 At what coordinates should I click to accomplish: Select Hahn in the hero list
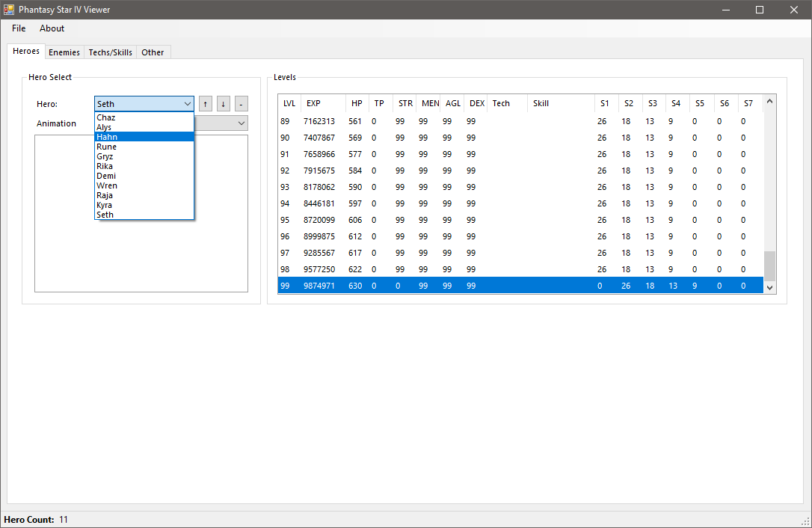(144, 137)
